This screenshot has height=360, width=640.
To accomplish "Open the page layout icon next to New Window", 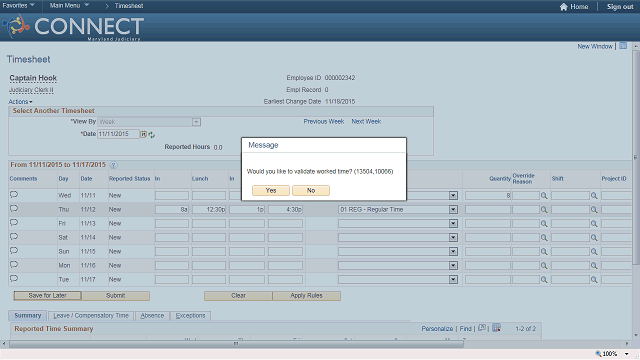I will click(623, 46).
